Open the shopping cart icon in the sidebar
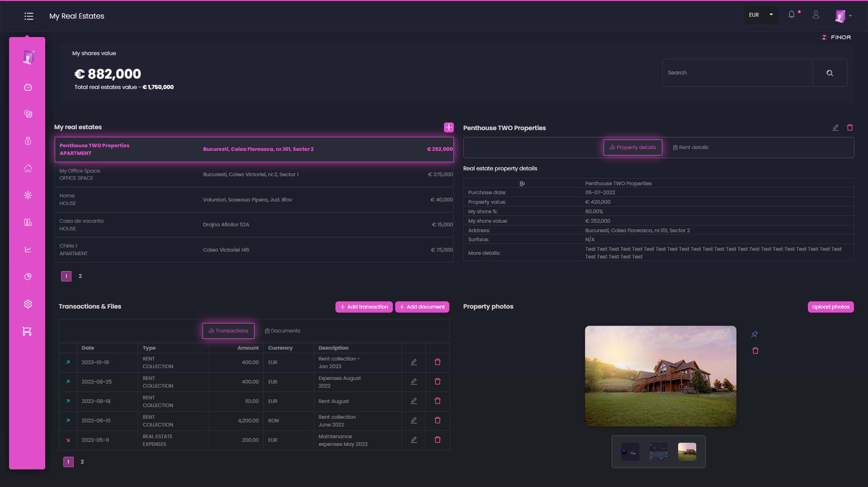This screenshot has height=487, width=868. tap(27, 332)
